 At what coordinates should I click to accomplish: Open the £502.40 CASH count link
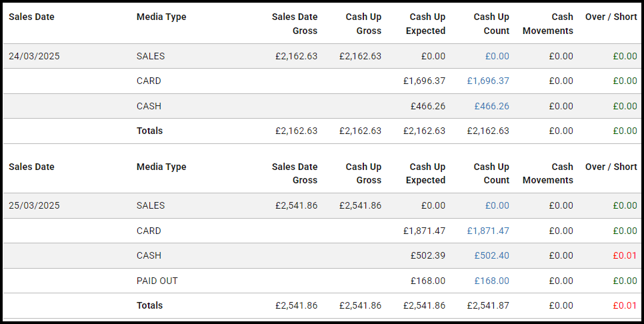[x=491, y=255]
